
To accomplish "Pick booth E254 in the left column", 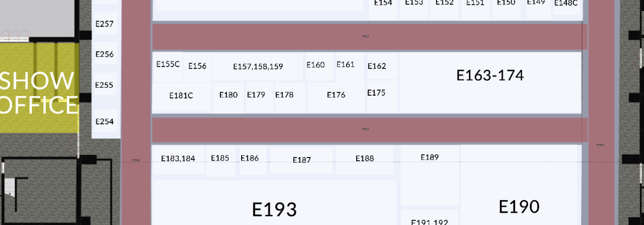I will [104, 122].
